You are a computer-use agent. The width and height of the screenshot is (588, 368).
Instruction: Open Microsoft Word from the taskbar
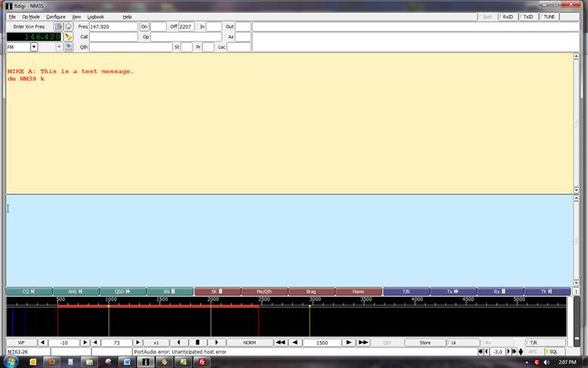pos(127,361)
